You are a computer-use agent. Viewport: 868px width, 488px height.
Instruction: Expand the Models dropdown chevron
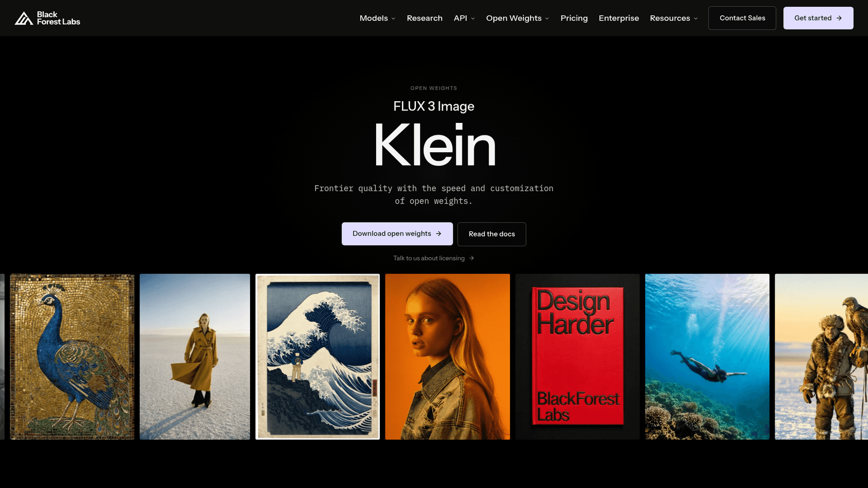coord(393,19)
